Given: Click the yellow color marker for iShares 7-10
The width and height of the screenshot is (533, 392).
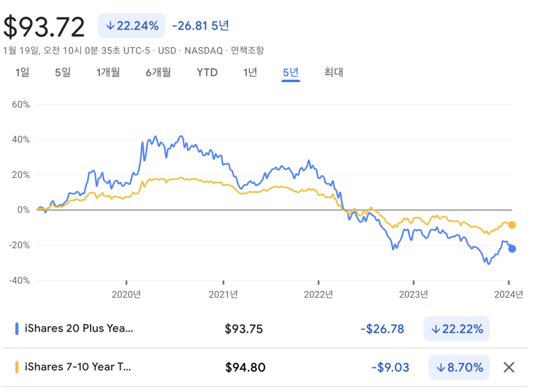Looking at the screenshot, I should coord(17,367).
